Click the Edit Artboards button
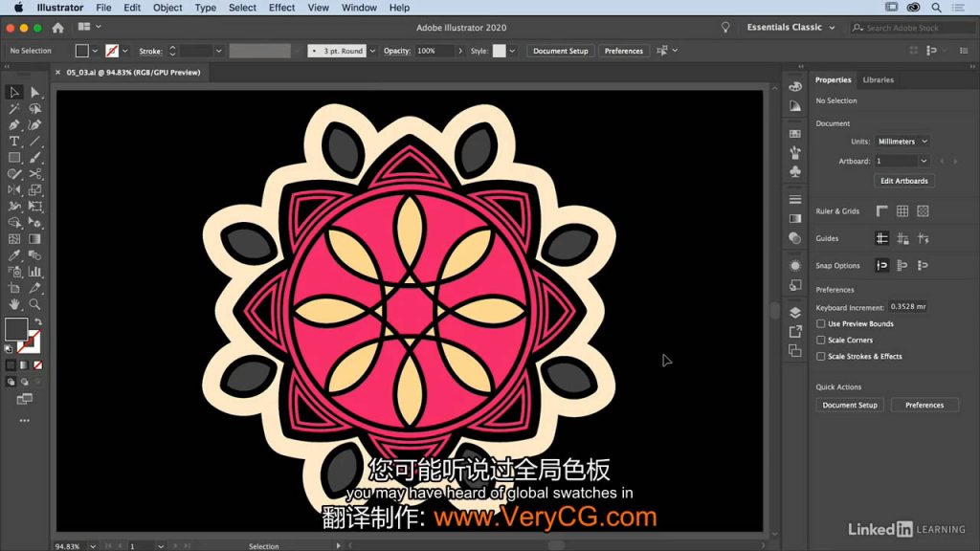This screenshot has width=980, height=551. click(x=903, y=181)
